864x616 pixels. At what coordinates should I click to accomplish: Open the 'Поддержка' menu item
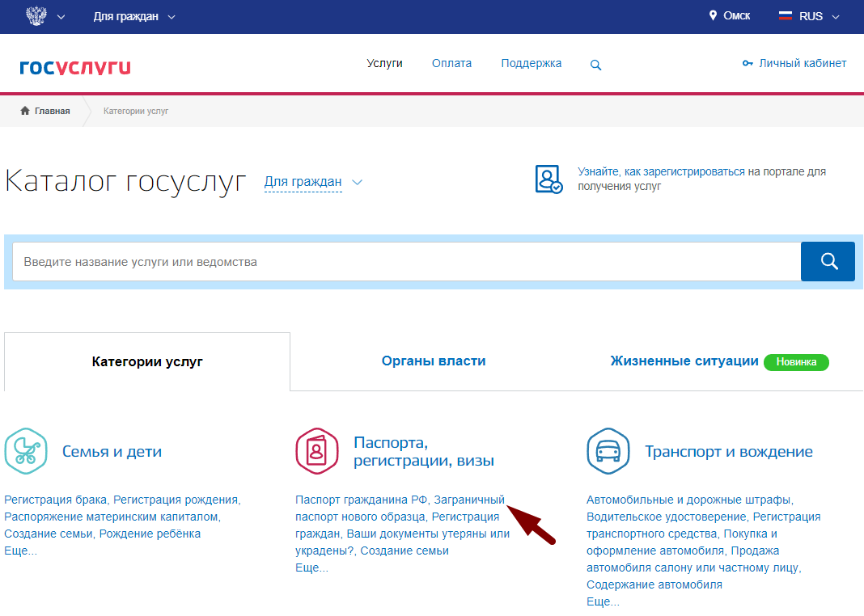pyautogui.click(x=531, y=63)
